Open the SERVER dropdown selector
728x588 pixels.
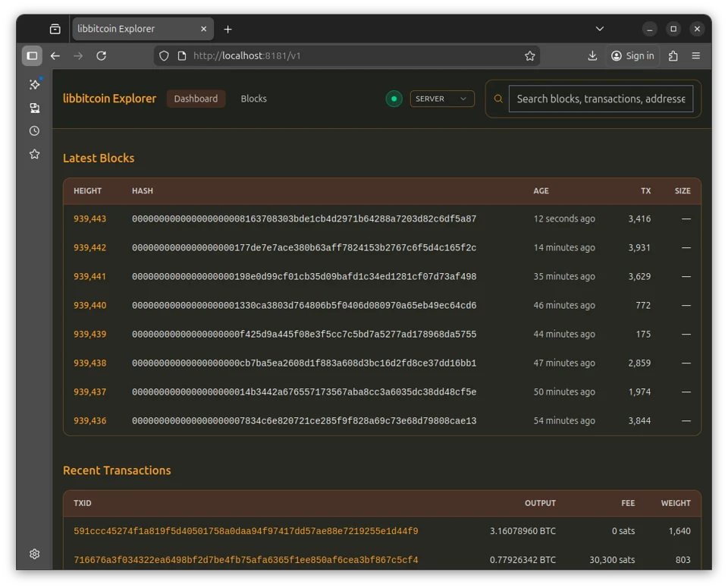click(x=442, y=99)
